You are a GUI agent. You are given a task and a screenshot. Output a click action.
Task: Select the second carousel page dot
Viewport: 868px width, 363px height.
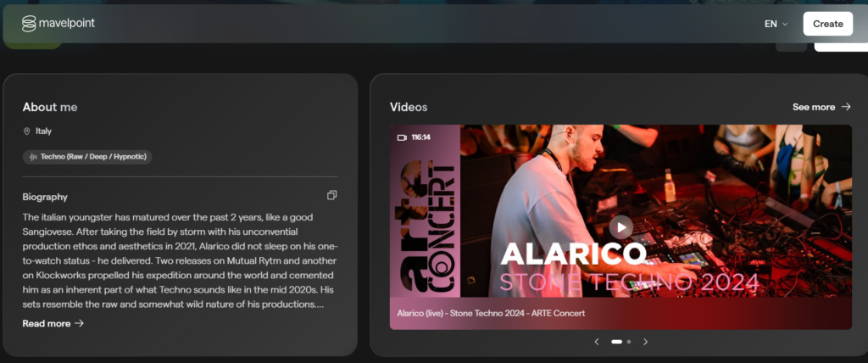point(629,342)
